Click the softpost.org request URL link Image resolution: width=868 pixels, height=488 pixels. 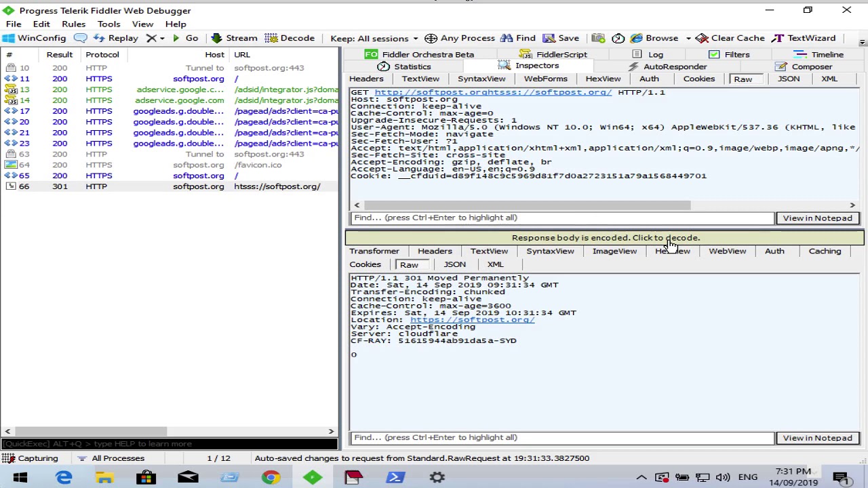click(493, 92)
